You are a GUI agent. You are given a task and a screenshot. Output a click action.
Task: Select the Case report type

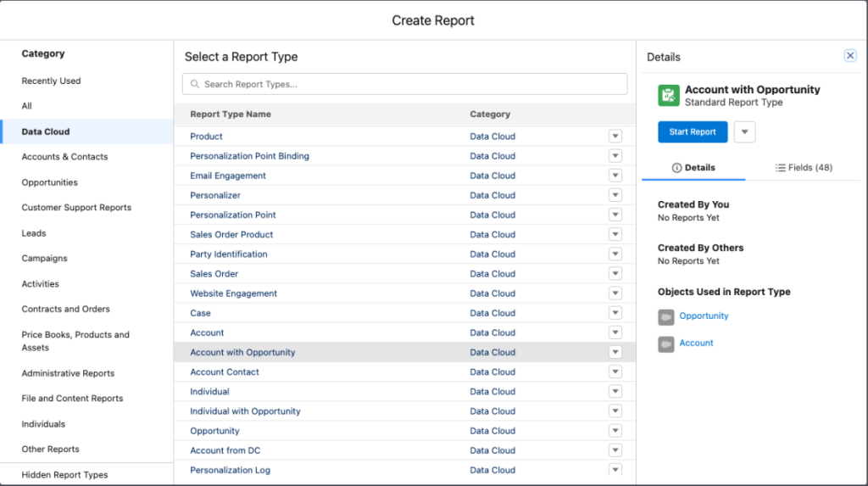200,313
